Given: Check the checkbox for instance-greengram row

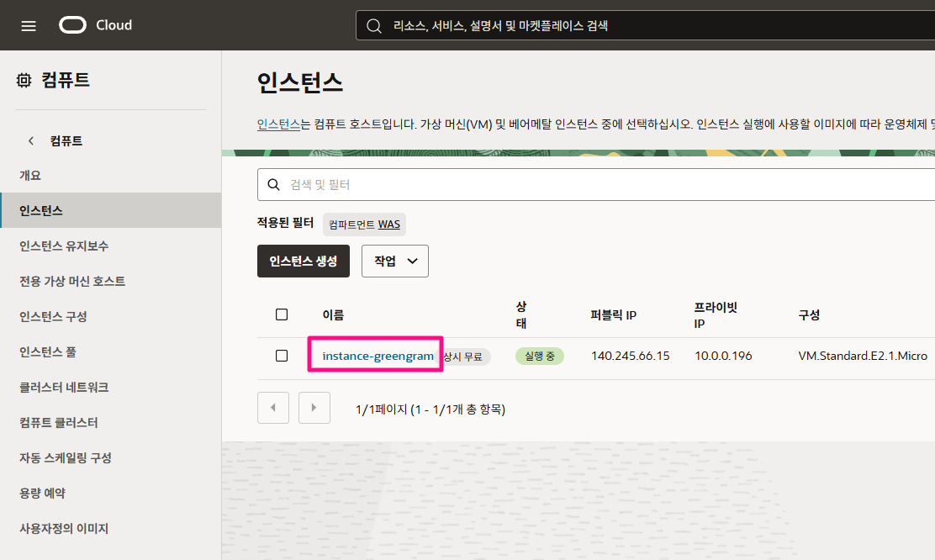Looking at the screenshot, I should [282, 356].
